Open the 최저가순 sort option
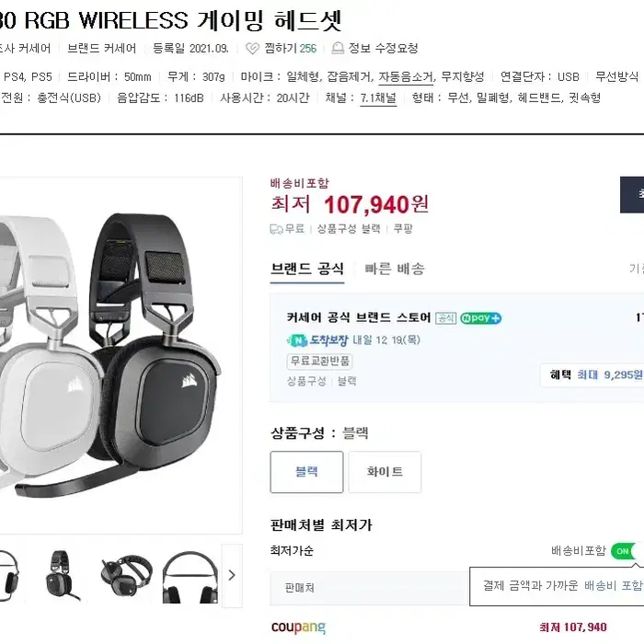Screen dimensions: 644x644 [x=292, y=551]
